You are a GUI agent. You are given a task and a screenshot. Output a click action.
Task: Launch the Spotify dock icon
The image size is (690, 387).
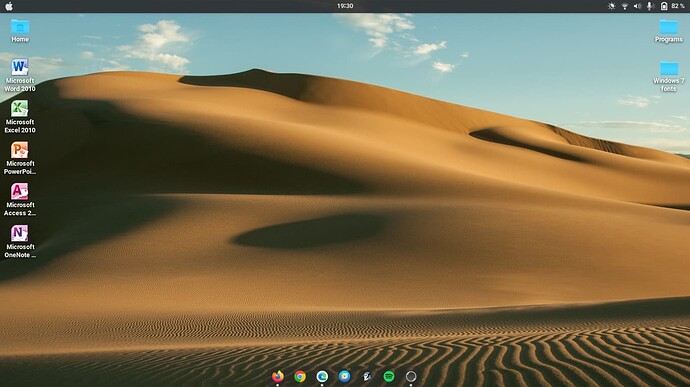point(389,376)
